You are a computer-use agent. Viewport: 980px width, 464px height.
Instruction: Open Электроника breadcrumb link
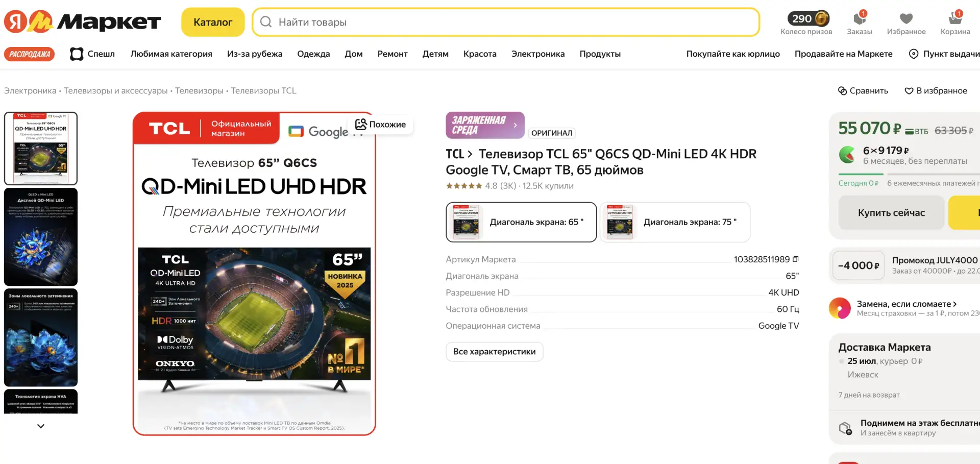pos(30,90)
